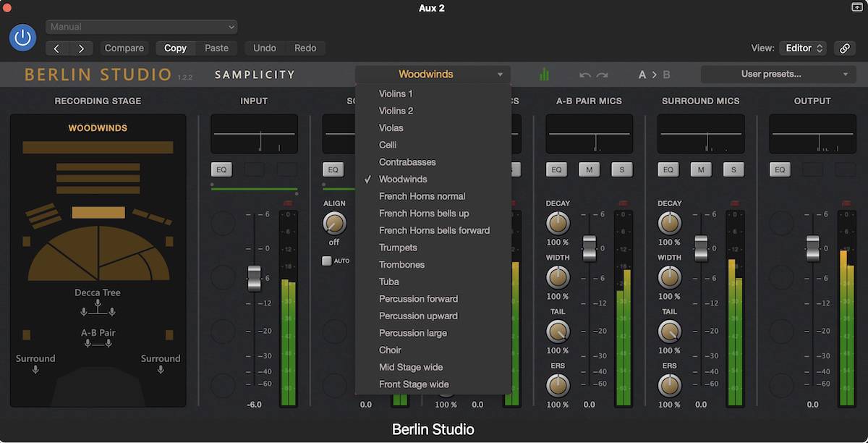Go to previous preset with left arrow

point(57,48)
